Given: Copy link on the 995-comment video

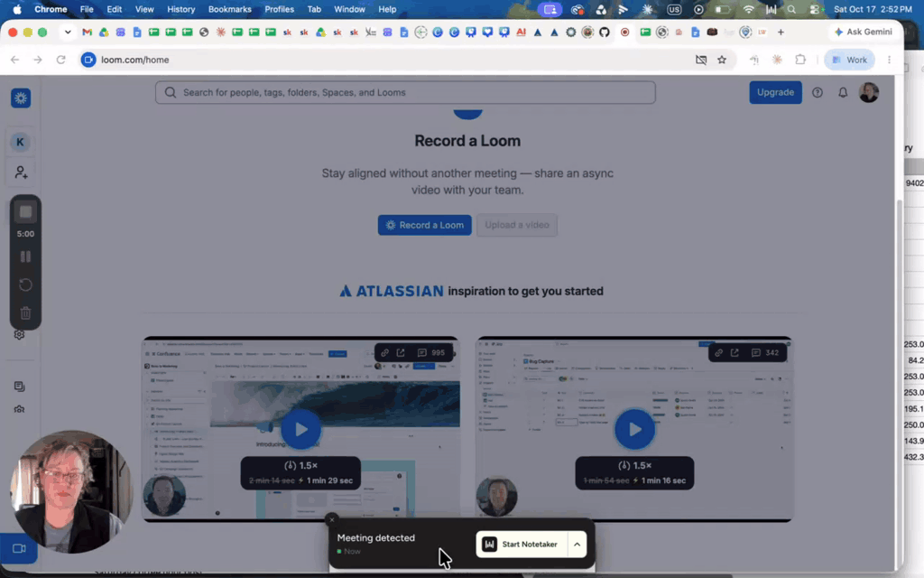Looking at the screenshot, I should click(384, 353).
